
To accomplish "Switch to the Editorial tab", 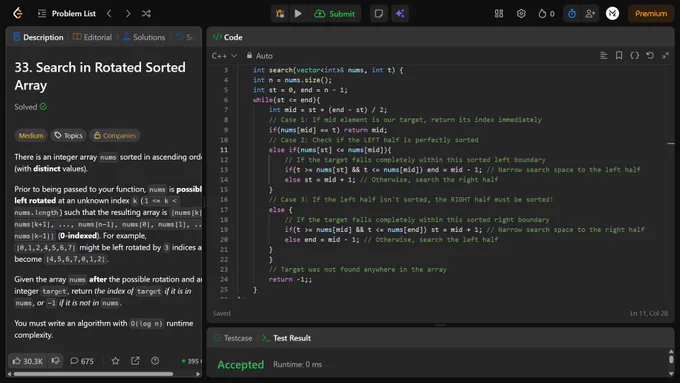I will click(92, 37).
